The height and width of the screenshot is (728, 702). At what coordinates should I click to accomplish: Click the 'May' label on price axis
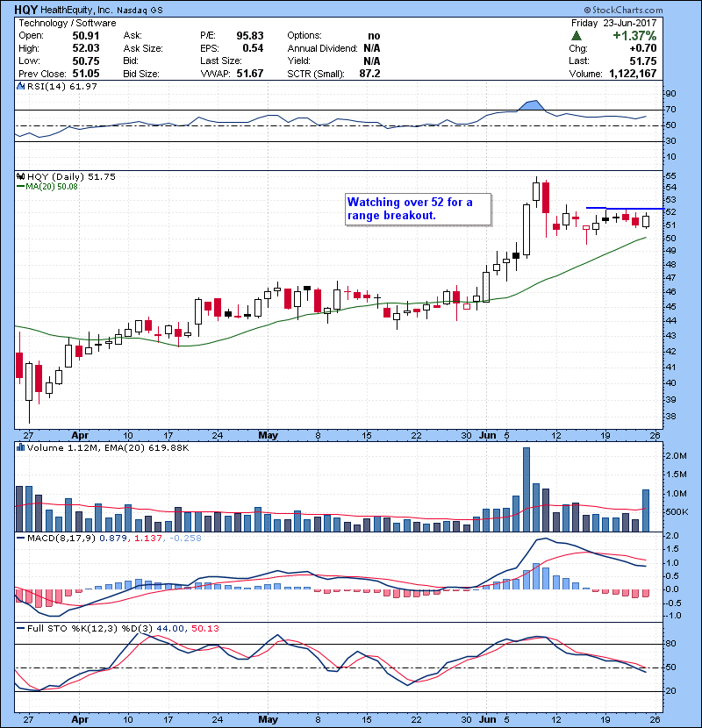(268, 435)
